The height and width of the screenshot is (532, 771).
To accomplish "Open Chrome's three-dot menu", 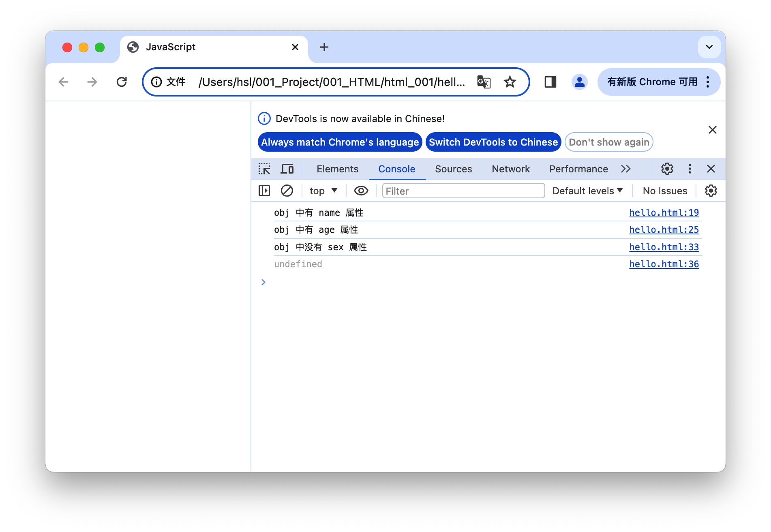I will coord(708,82).
